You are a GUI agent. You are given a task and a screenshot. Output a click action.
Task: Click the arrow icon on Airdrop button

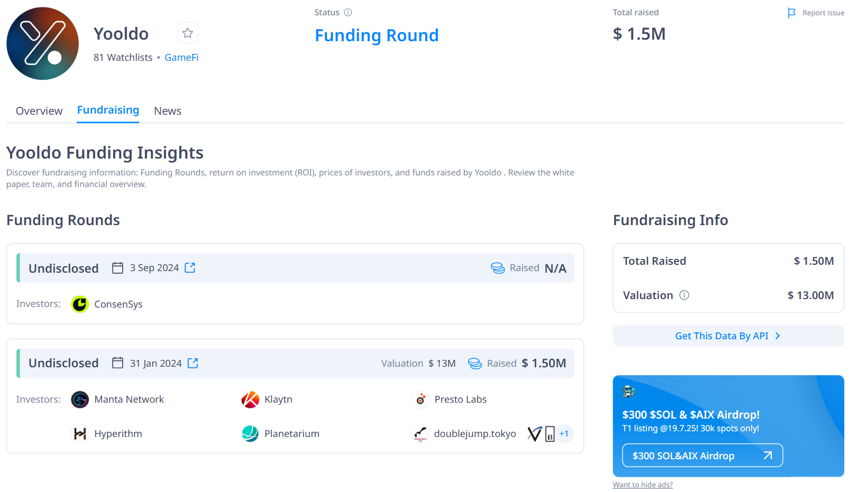[768, 456]
